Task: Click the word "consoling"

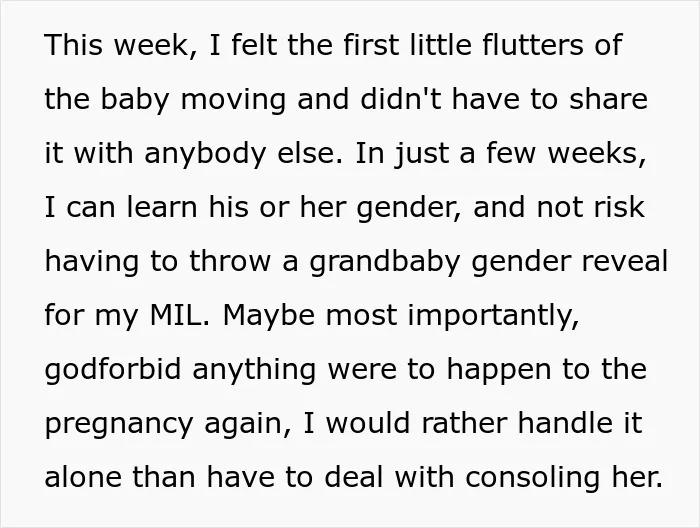Action: pos(533,478)
